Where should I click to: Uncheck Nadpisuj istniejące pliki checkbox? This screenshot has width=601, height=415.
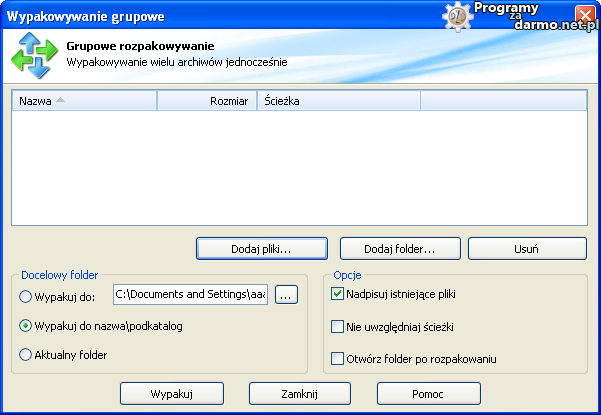(x=337, y=294)
